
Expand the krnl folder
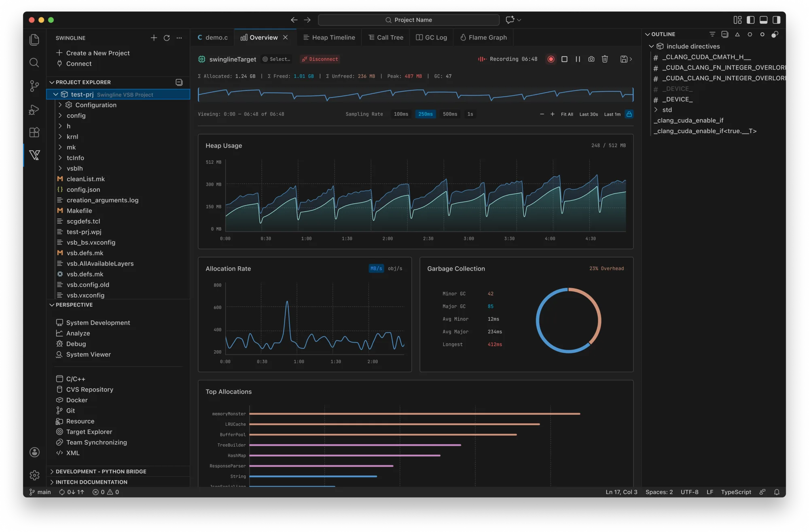pos(60,137)
